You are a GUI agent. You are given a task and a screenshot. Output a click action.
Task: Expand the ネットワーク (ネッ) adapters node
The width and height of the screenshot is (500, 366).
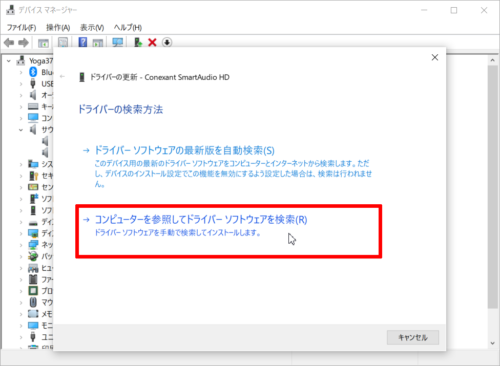(x=21, y=245)
